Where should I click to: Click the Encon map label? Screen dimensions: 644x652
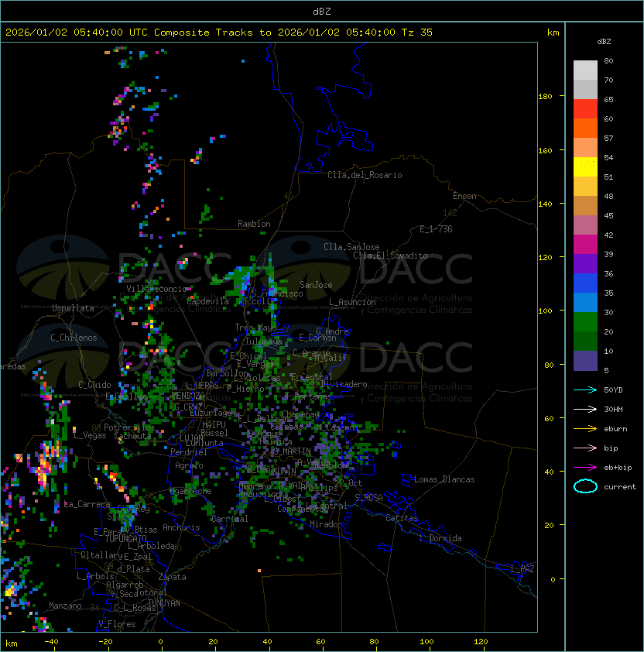(464, 196)
